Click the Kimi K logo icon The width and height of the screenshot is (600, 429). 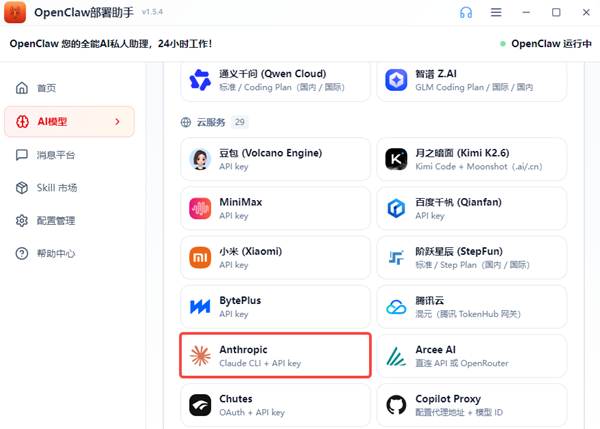396,159
